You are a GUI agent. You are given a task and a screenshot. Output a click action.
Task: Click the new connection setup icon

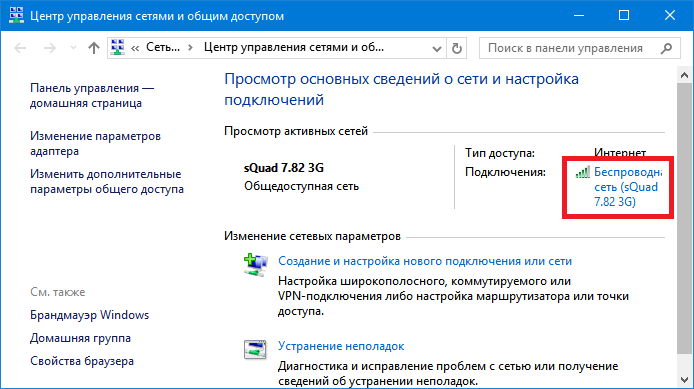point(255,265)
